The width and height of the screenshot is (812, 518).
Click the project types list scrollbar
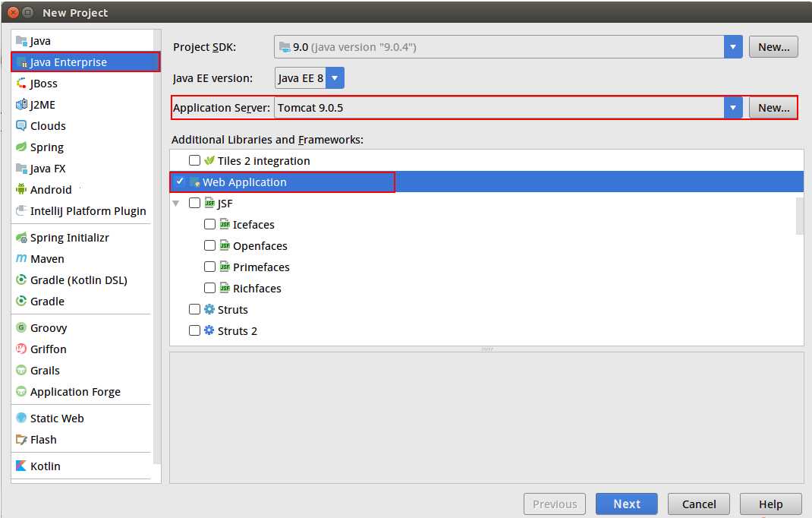pos(157,246)
